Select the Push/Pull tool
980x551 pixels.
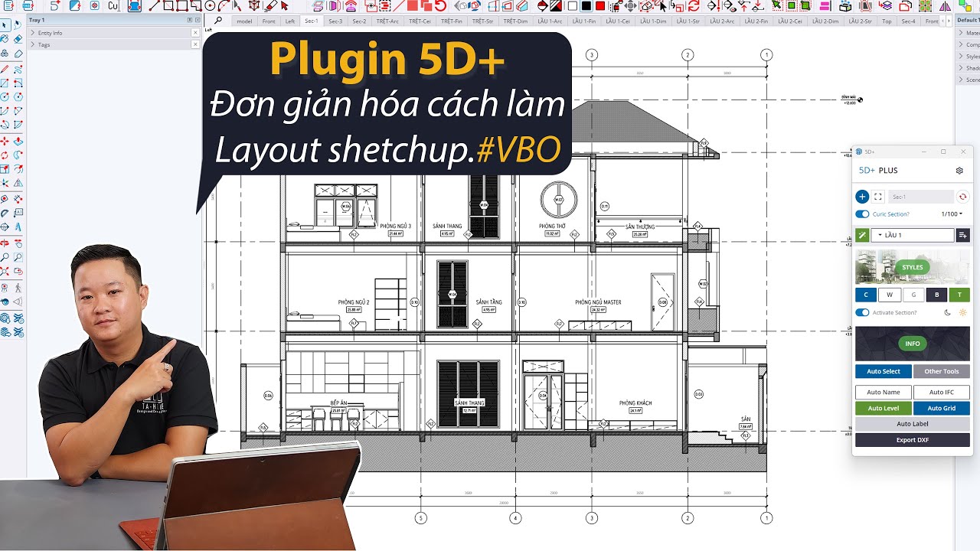(18, 141)
